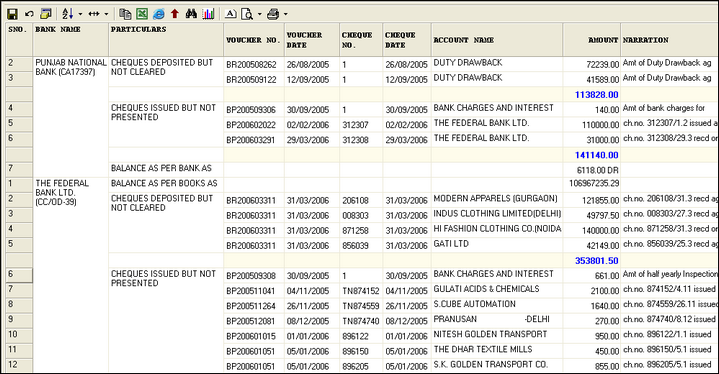
Task: Click the binoculars Find icon
Action: [191, 14]
